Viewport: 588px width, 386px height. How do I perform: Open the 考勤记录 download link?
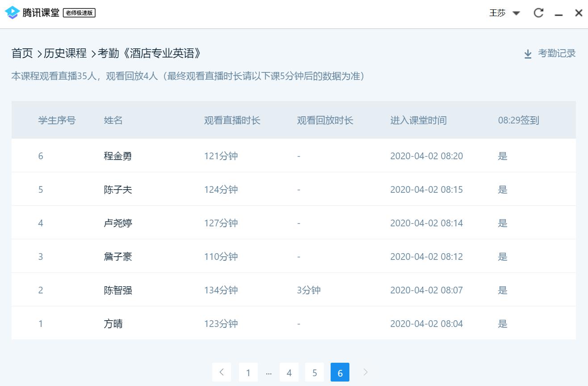click(556, 54)
